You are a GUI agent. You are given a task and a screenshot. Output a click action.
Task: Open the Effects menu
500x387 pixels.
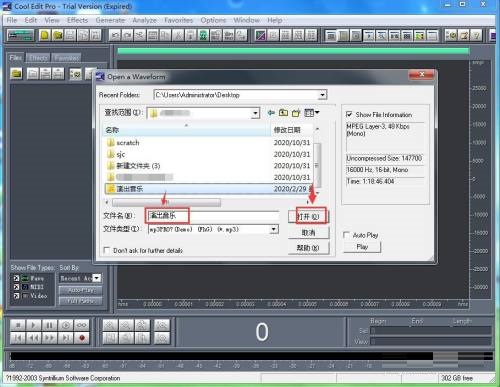[77, 20]
